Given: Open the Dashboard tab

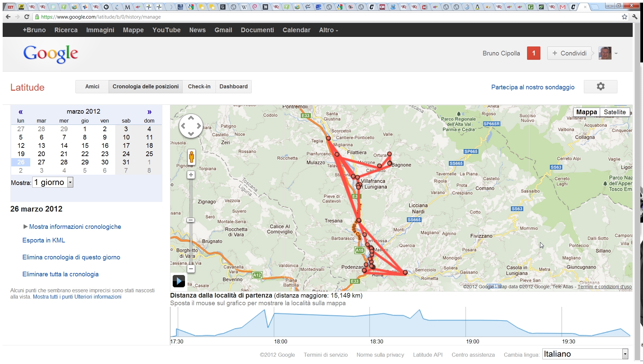Looking at the screenshot, I should tap(233, 87).
